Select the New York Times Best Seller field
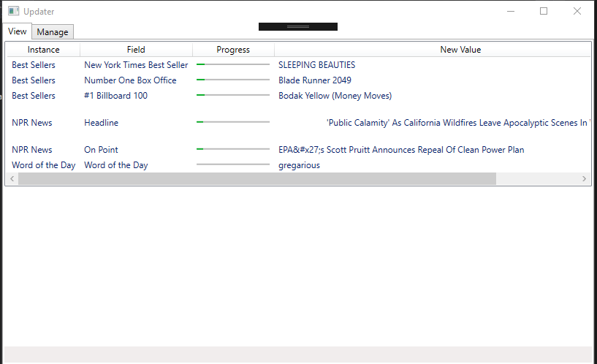 (136, 65)
